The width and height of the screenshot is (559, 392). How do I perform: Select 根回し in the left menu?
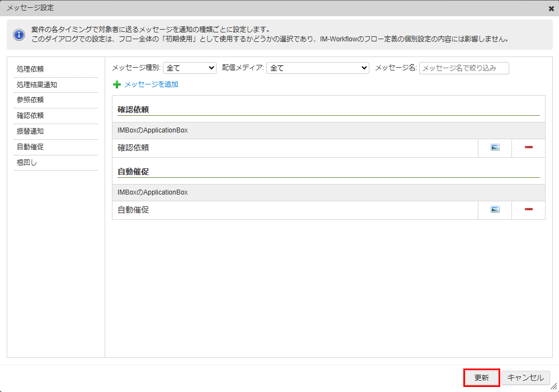pyautogui.click(x=27, y=163)
